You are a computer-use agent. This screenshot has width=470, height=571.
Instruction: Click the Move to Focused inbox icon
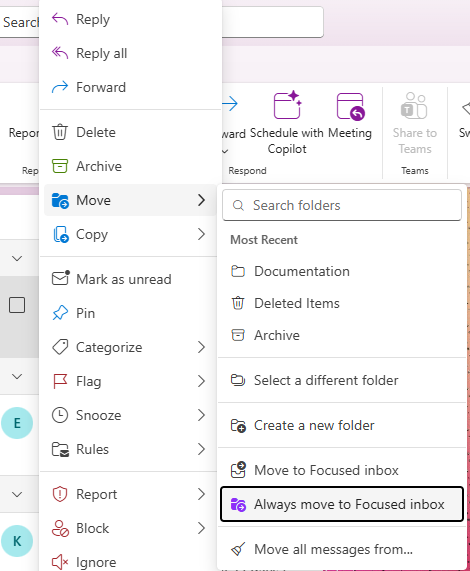click(238, 470)
